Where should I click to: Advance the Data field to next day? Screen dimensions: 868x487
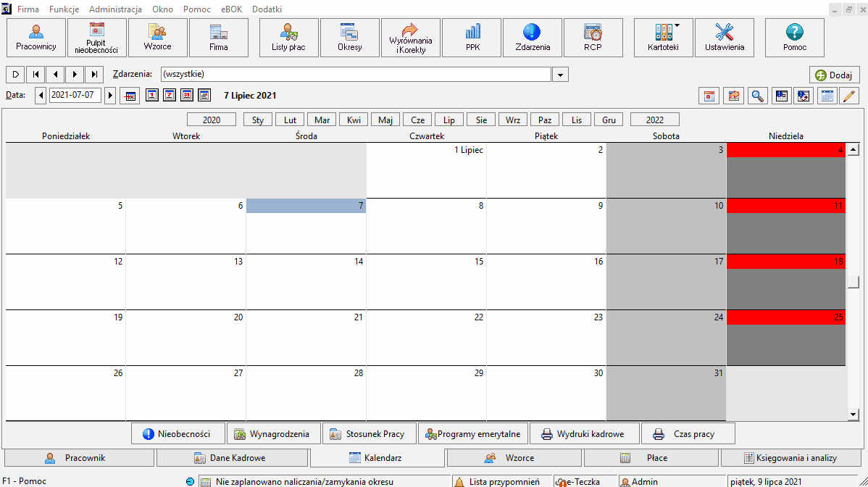(x=110, y=95)
